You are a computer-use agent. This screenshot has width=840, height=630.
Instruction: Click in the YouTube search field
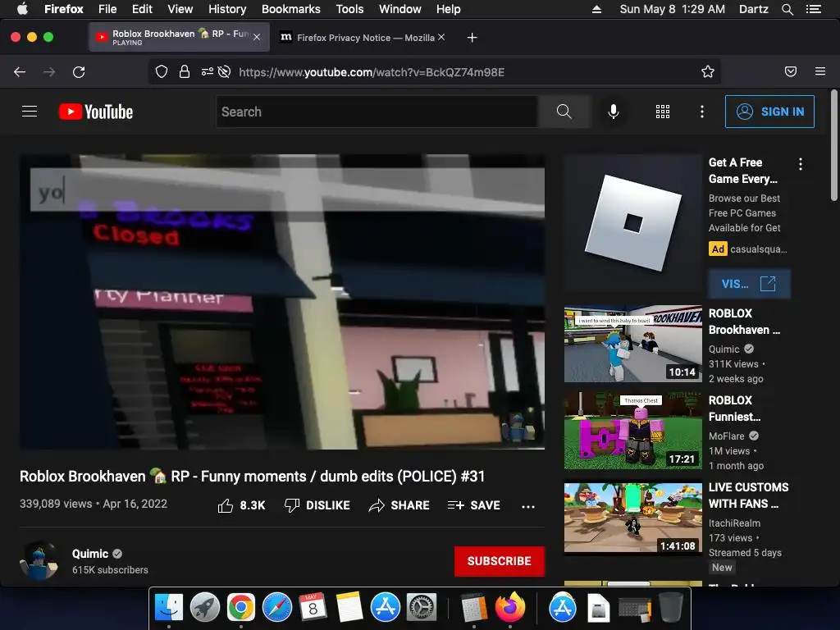(x=377, y=112)
